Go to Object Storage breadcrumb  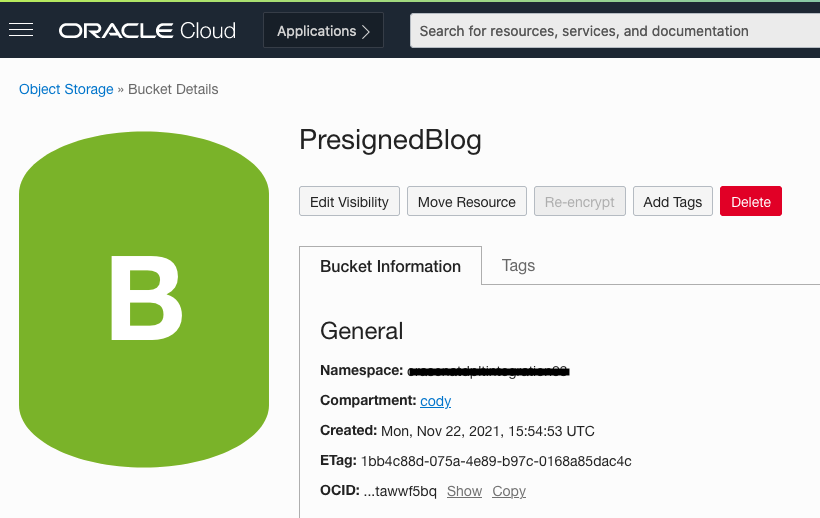66,89
